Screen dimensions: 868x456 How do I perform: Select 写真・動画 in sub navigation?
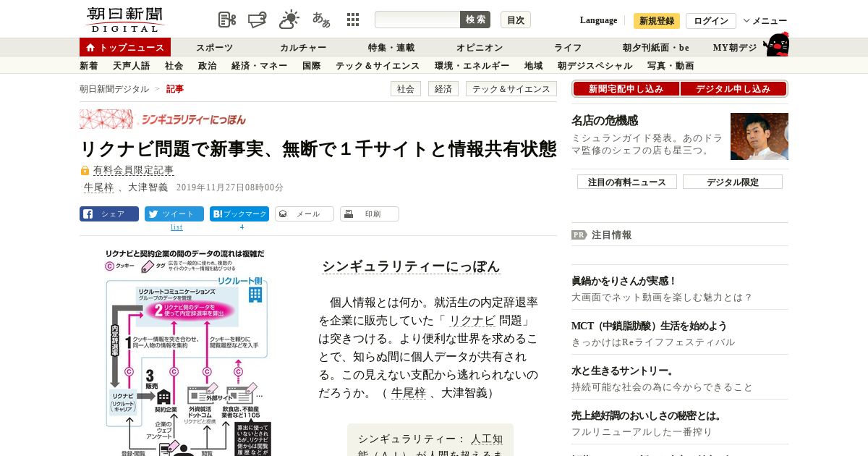[x=671, y=65]
